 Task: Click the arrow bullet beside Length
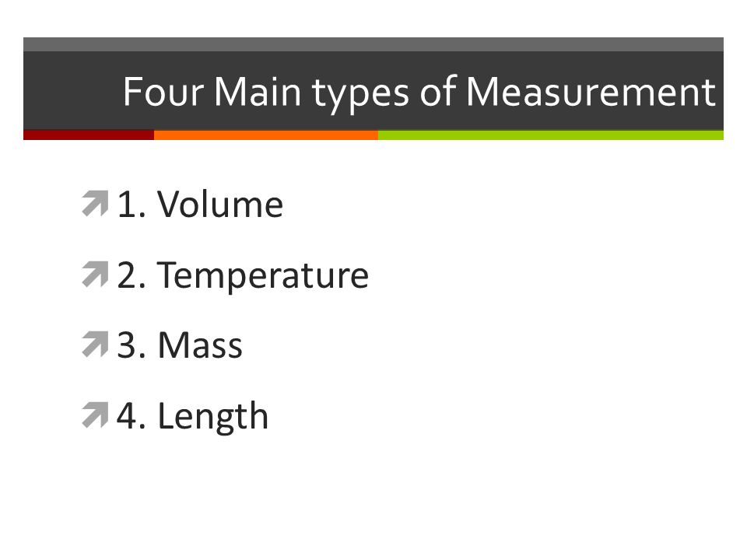coord(95,415)
